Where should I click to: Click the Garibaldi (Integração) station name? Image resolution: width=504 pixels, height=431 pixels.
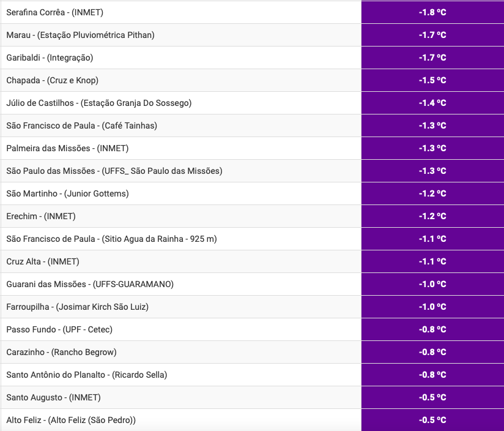point(50,58)
